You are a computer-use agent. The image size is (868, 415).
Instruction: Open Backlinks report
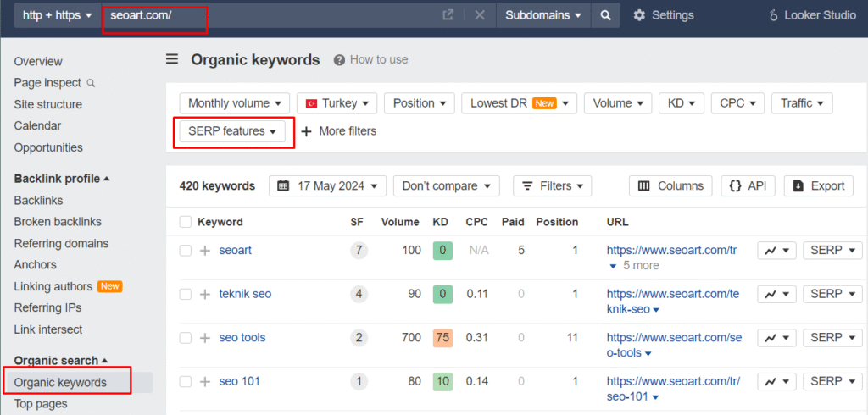39,201
